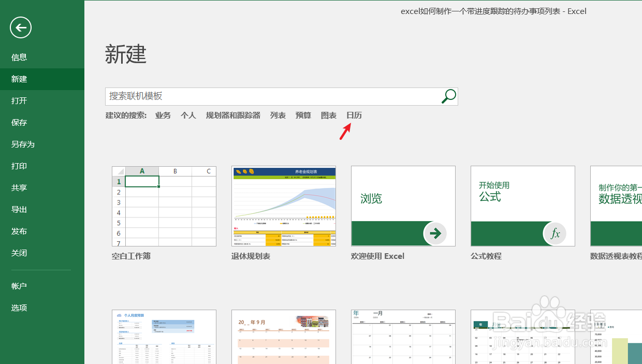Click suggested search 业务

point(163,115)
